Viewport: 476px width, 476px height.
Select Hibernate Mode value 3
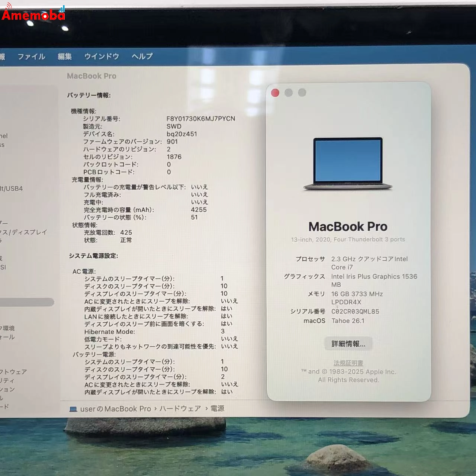223,331
